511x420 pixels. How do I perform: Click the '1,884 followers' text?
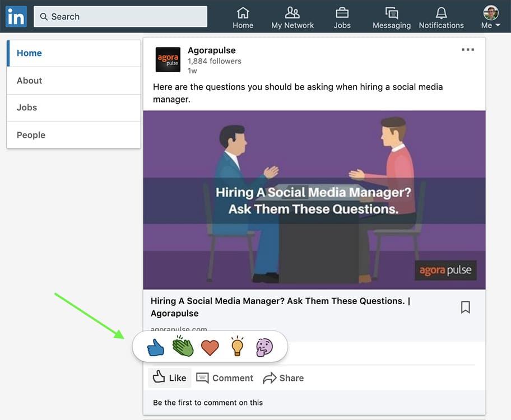tap(215, 61)
